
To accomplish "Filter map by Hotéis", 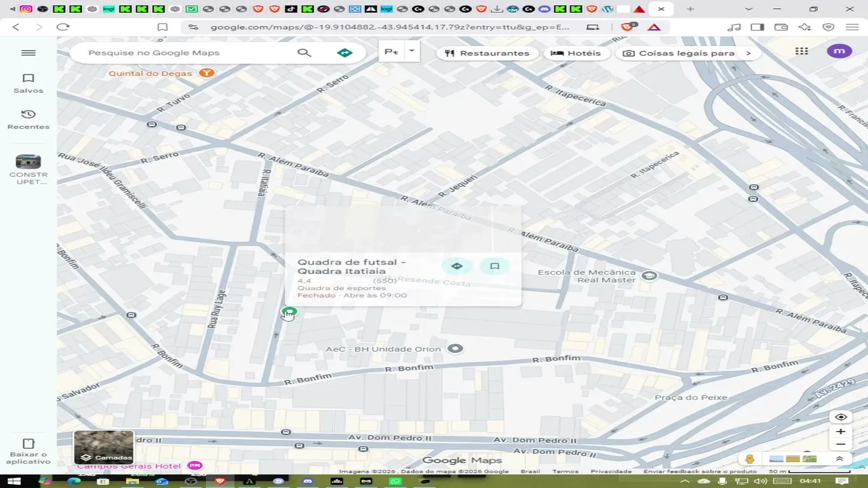I will 576,53.
